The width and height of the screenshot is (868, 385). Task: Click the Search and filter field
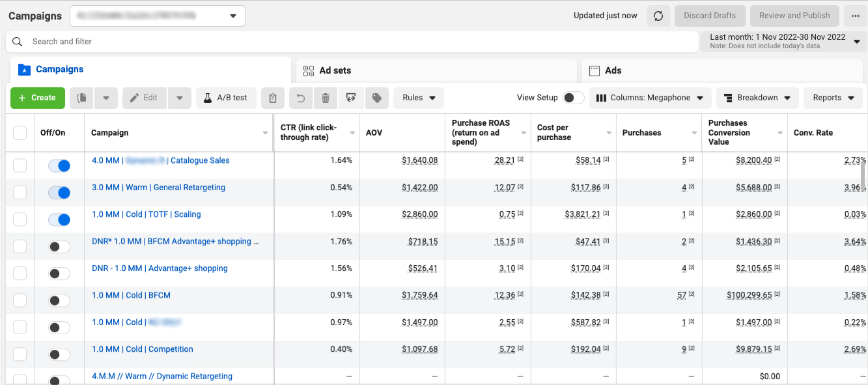[x=352, y=42]
